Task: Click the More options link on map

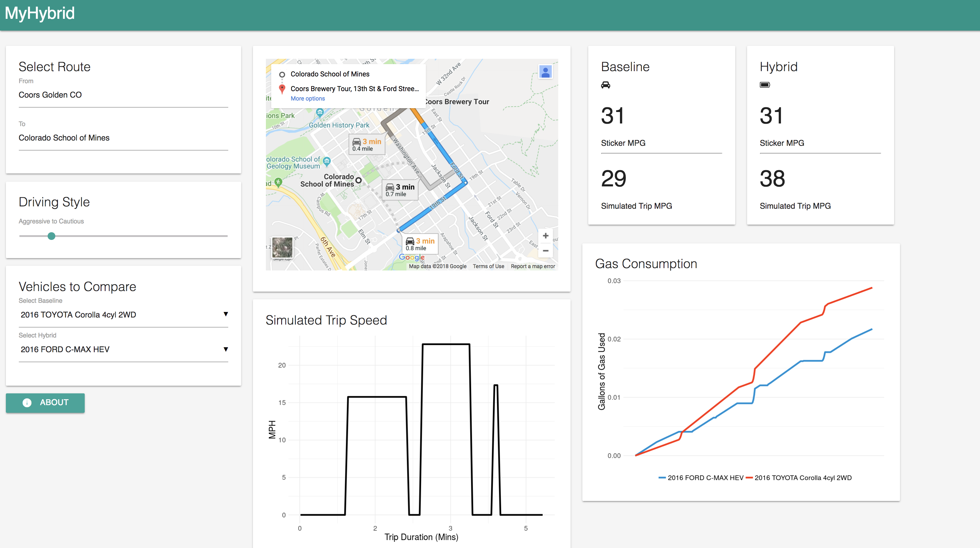Action: [307, 98]
